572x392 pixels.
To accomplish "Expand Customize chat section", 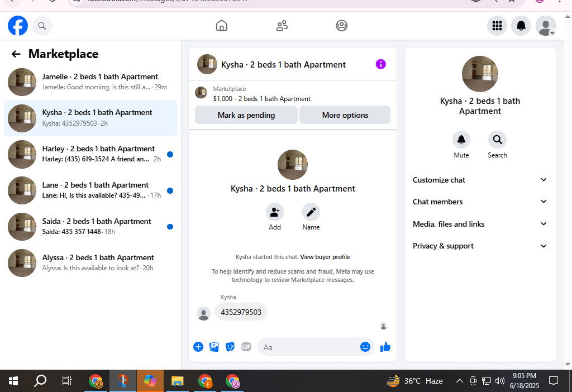I will tap(480, 180).
